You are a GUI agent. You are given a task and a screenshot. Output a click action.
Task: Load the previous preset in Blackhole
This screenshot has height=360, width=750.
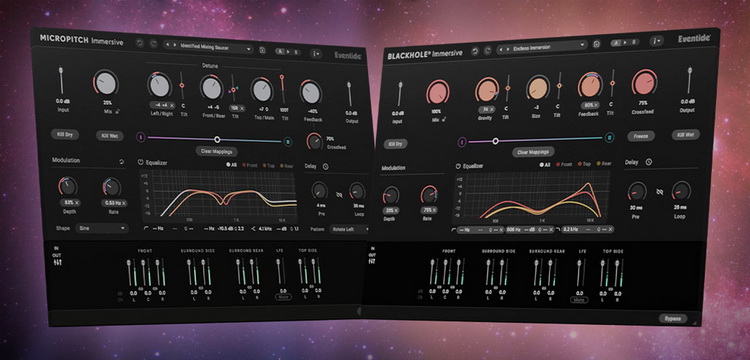(501, 49)
